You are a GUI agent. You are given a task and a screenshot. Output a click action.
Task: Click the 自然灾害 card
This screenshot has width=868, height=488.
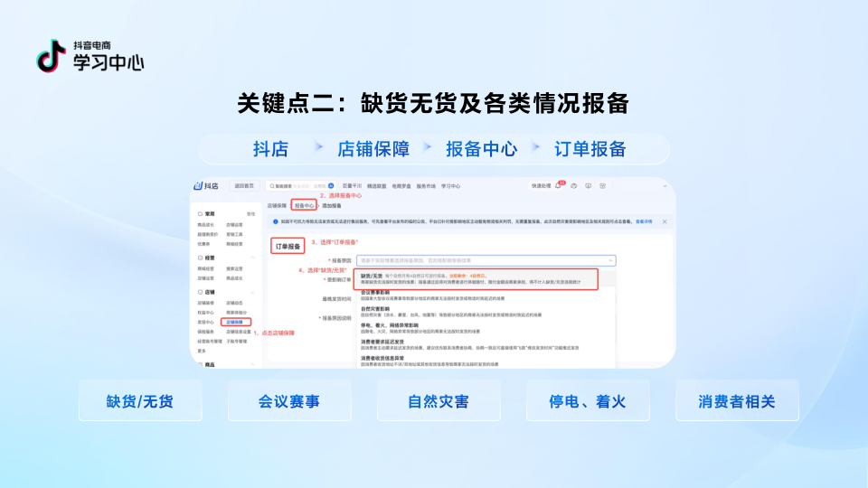click(x=439, y=400)
